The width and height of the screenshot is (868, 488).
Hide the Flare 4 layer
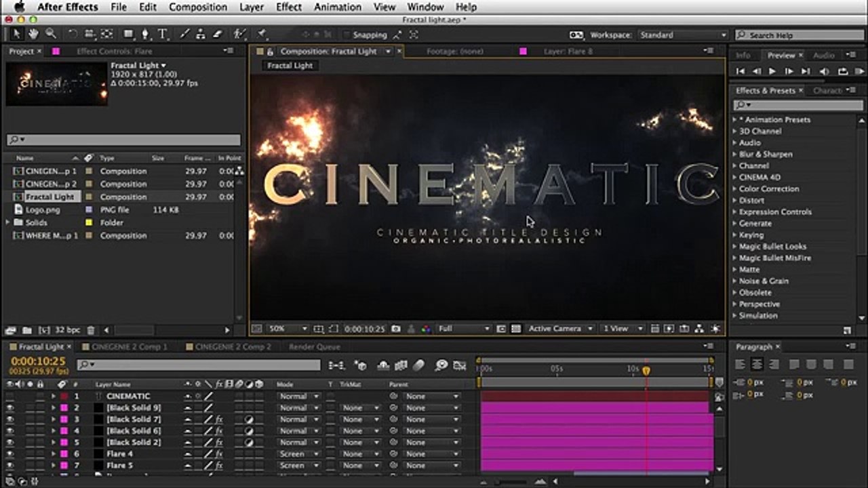coord(9,454)
